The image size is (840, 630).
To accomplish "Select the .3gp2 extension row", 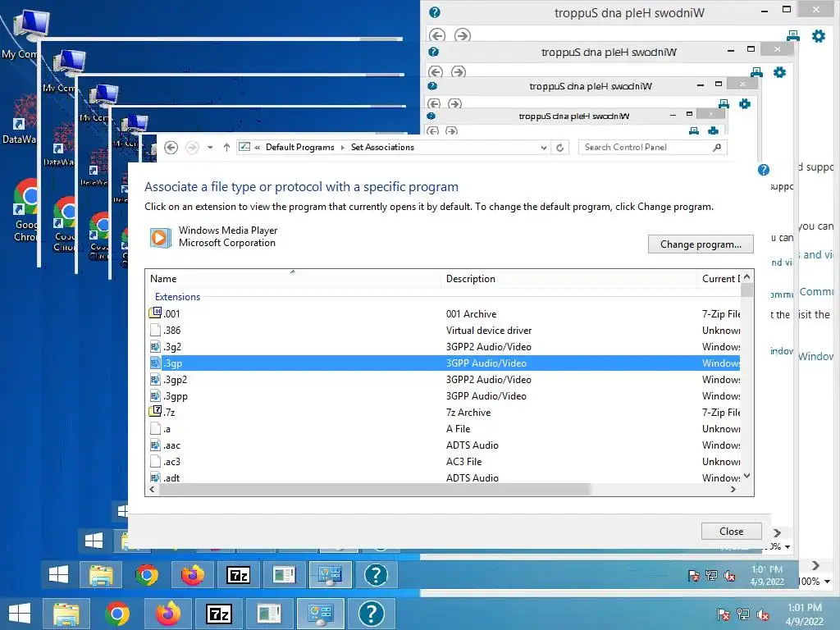I will click(443, 380).
